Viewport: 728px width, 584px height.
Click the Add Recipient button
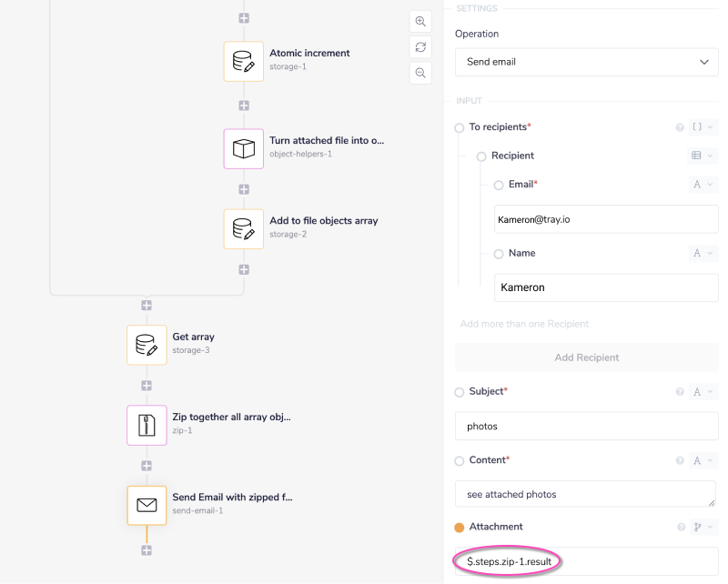[586, 357]
